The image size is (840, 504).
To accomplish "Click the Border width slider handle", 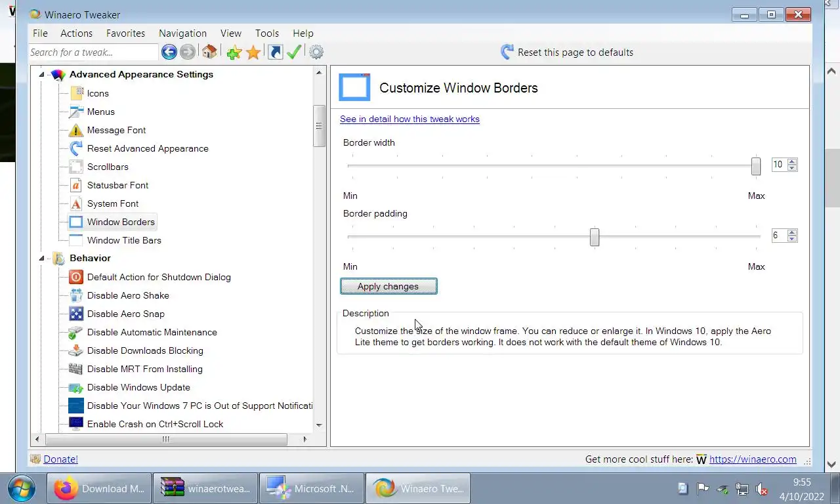I will [x=756, y=167].
